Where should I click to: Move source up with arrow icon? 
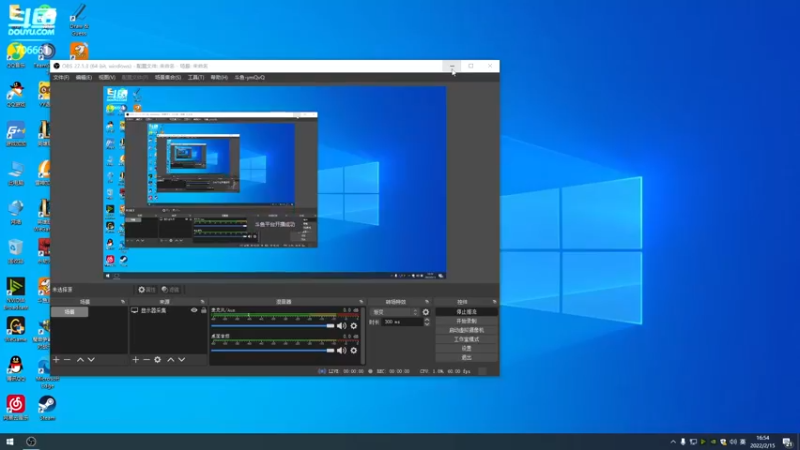[170, 360]
